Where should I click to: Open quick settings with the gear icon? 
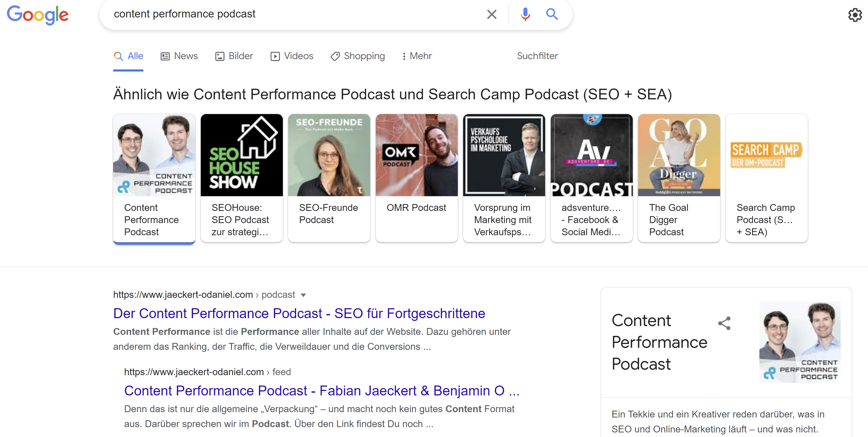pyautogui.click(x=855, y=14)
